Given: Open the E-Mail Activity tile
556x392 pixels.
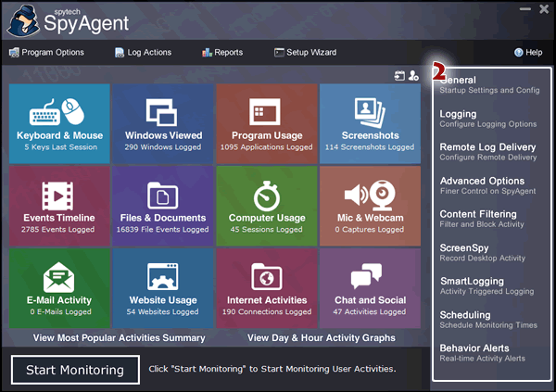Looking at the screenshot, I should pos(59,288).
